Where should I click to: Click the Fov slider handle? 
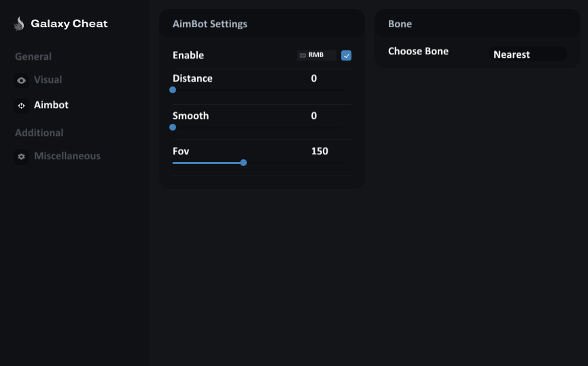[x=243, y=163]
